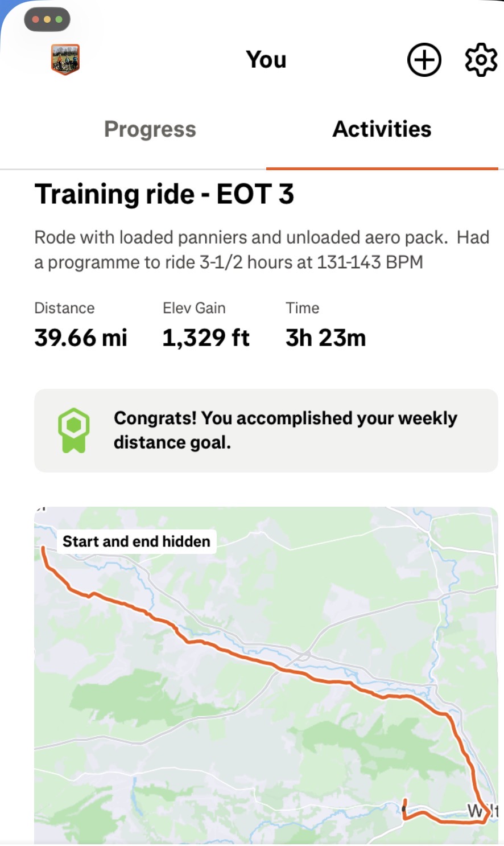This screenshot has width=504, height=846.
Task: Select the 1,329 ft elevation gain stat
Action: pyautogui.click(x=206, y=338)
